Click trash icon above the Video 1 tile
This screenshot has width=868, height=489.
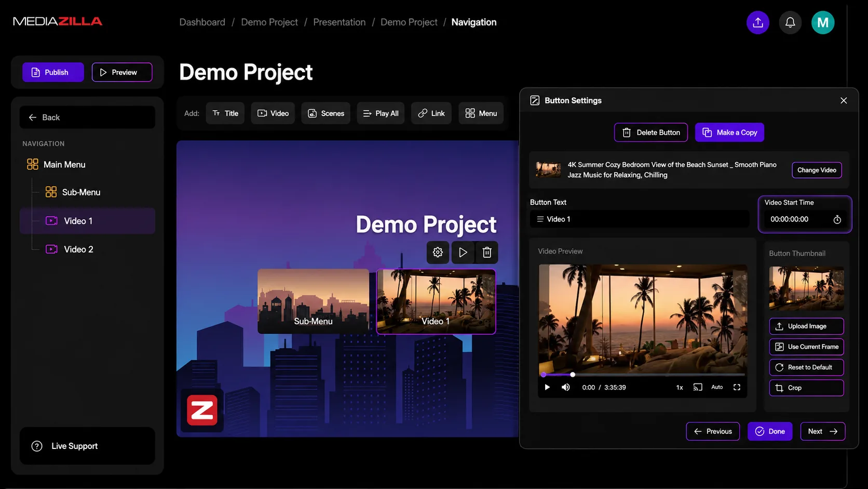click(x=487, y=252)
